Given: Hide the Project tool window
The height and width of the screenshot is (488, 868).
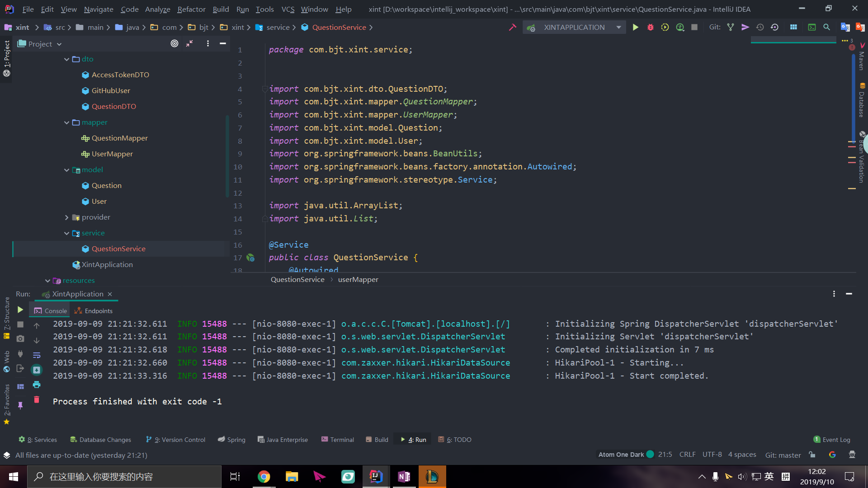Looking at the screenshot, I should [x=222, y=43].
